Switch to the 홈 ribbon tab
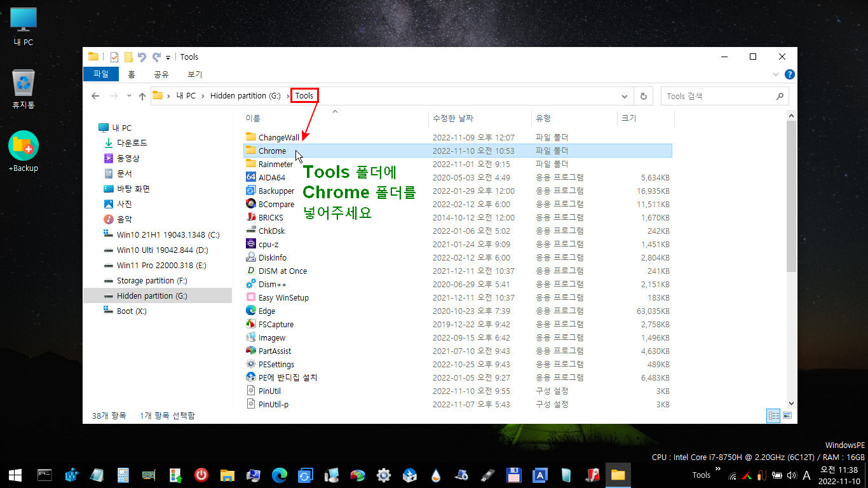This screenshot has width=868, height=488. click(x=132, y=74)
